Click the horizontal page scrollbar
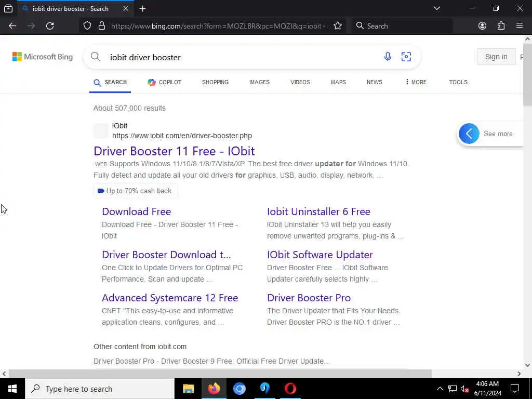Viewport: 532px width, 399px height. (x=220, y=374)
